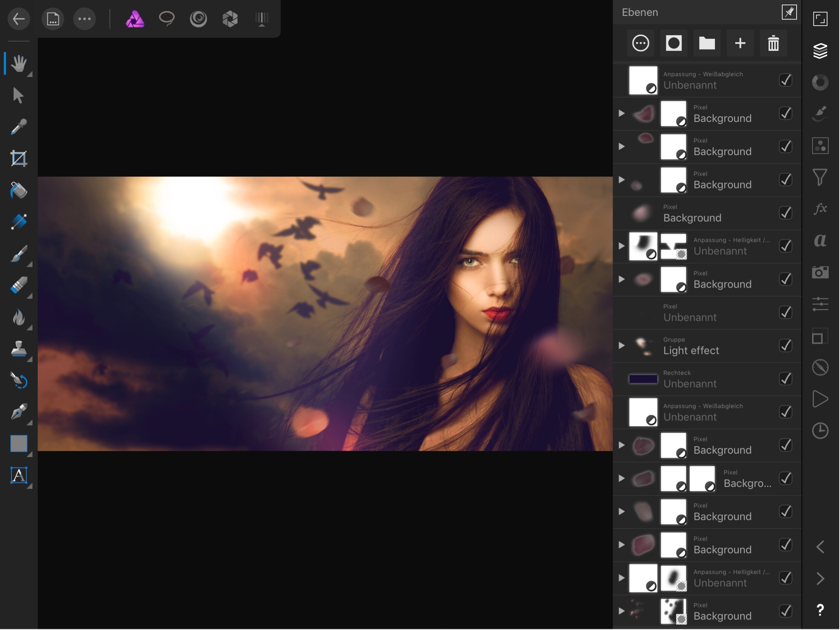The width and height of the screenshot is (840, 630).
Task: Click the dark blue Rechteck layer thumbnail
Action: (x=643, y=378)
